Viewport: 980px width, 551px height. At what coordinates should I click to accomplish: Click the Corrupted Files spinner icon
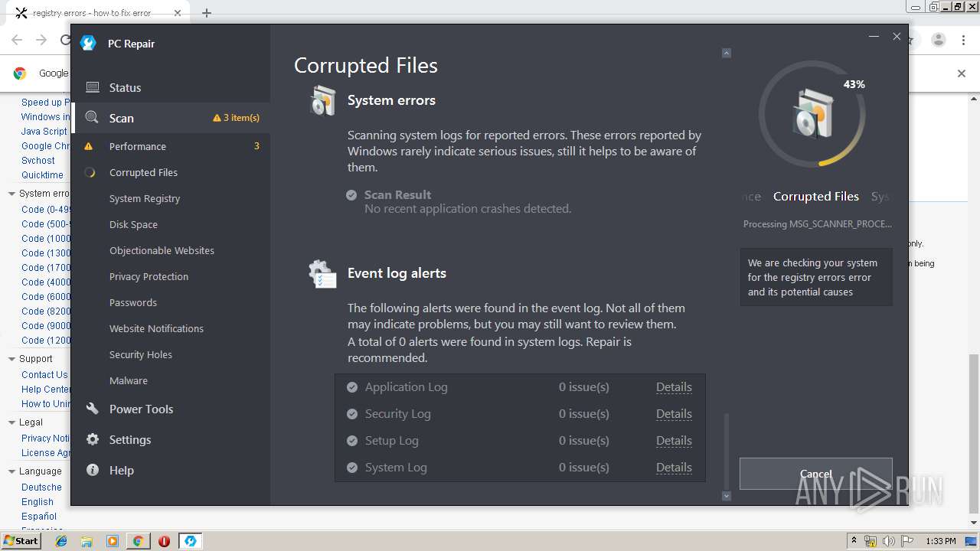[x=90, y=172]
